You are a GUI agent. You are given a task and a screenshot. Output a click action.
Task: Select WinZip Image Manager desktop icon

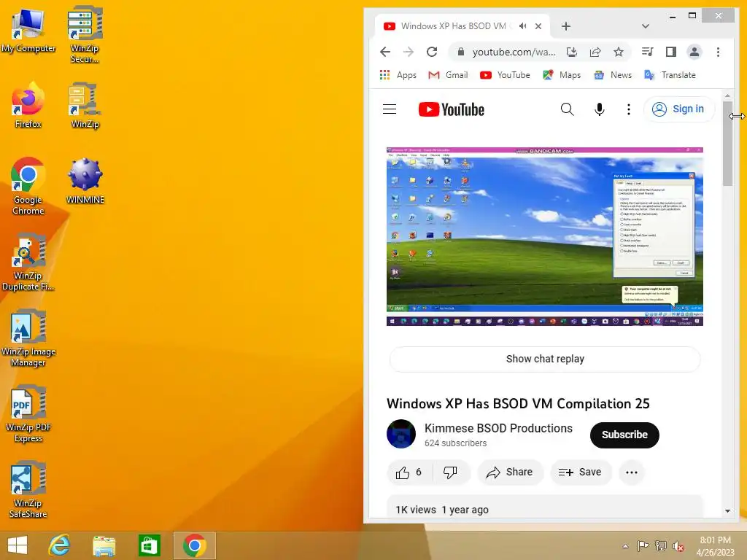tap(28, 338)
